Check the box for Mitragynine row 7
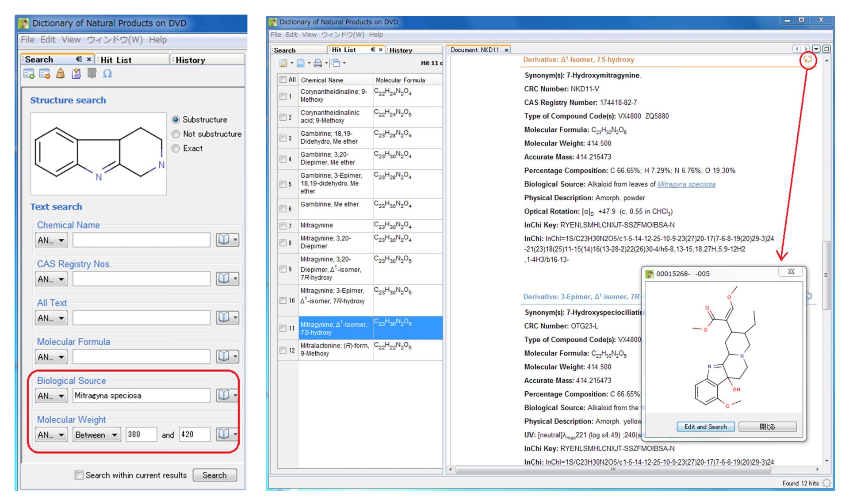Screen dimensions: 849x504 (x=283, y=226)
